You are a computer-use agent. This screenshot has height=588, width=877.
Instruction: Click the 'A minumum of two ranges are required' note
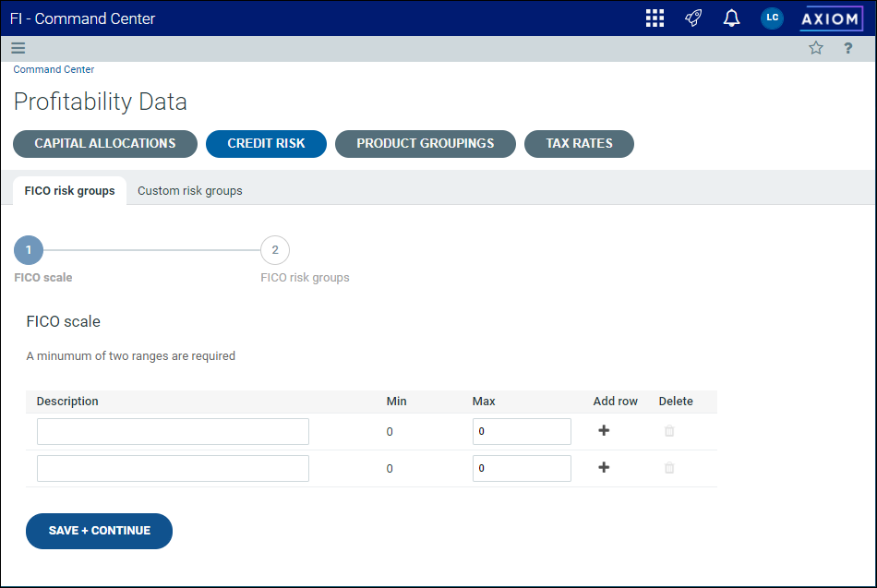pyautogui.click(x=131, y=355)
